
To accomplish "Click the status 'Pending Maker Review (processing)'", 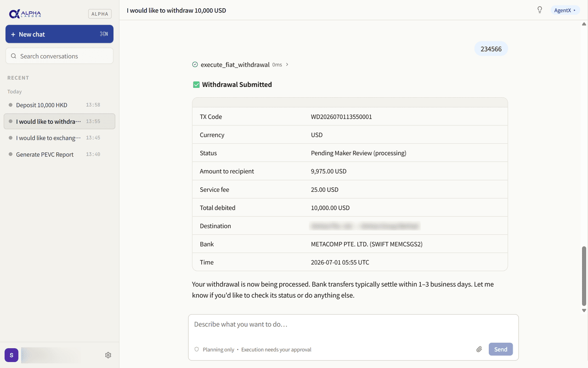I will [x=359, y=153].
